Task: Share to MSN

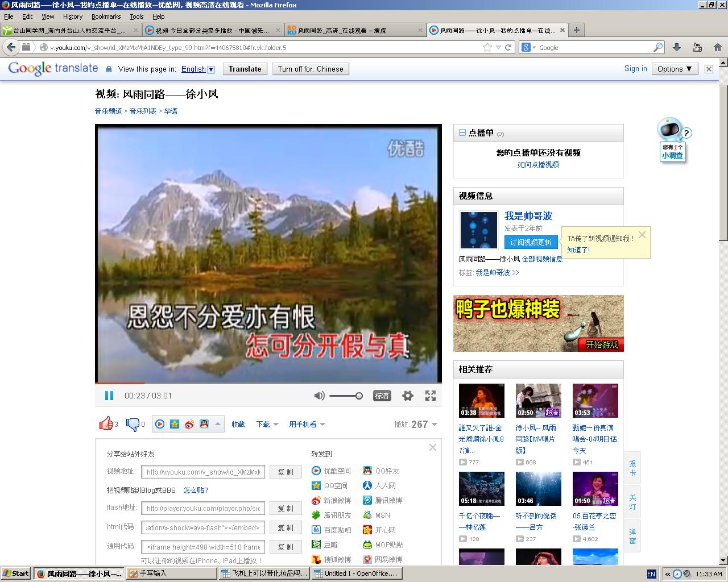Action: pyautogui.click(x=376, y=515)
